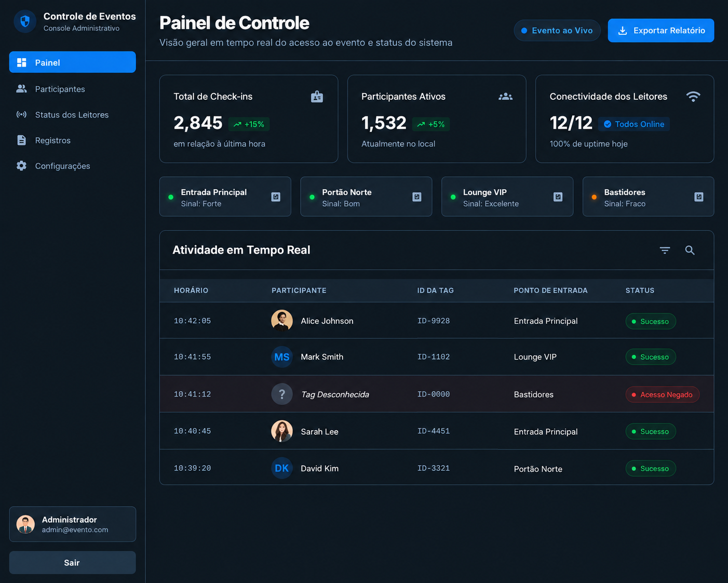The image size is (728, 583).
Task: Click Portão Norte in David Kim's row
Action: [x=538, y=469]
